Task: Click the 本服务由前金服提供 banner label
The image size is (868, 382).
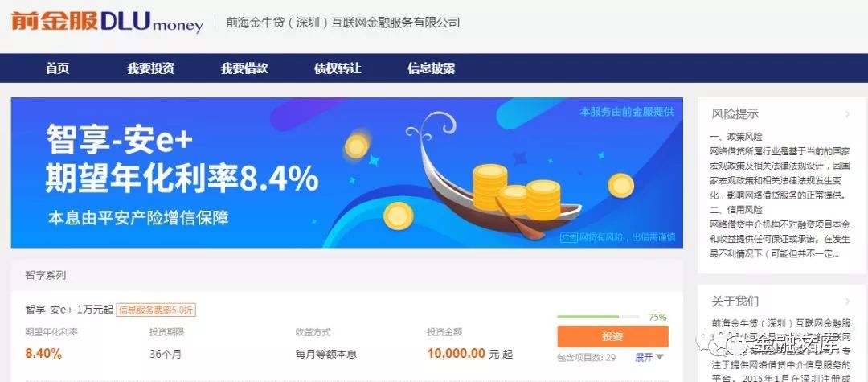Action: coord(627,112)
